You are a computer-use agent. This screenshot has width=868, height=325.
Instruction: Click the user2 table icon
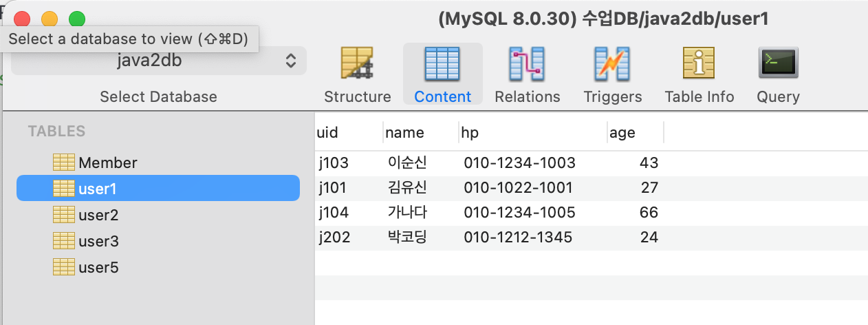click(x=64, y=215)
